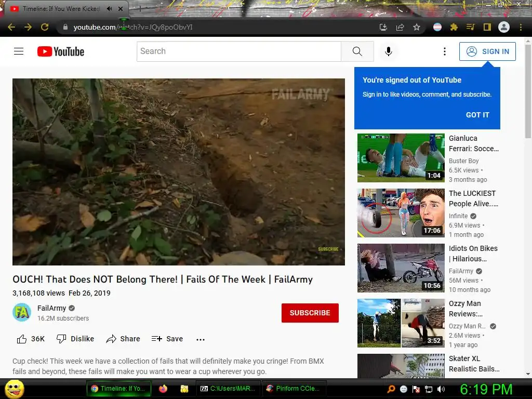
Task: Open more actions ellipsis below video
Action: click(x=201, y=339)
